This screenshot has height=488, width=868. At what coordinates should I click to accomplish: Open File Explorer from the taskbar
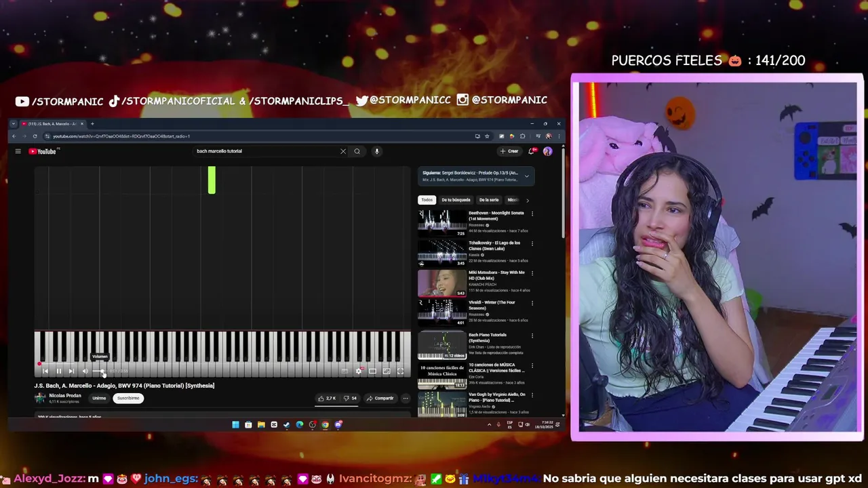point(261,425)
